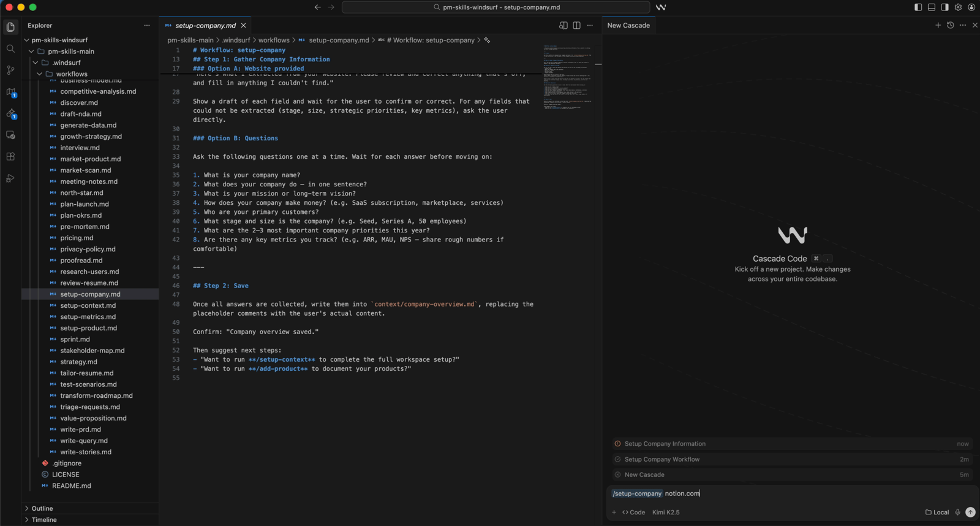Send the Cascade message with arrow button
This screenshot has height=526, width=980.
point(970,512)
